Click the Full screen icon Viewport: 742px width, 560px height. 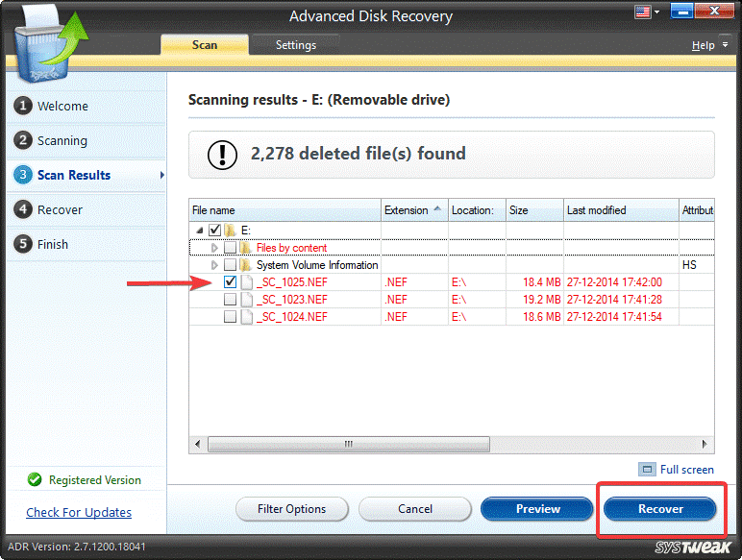click(647, 470)
